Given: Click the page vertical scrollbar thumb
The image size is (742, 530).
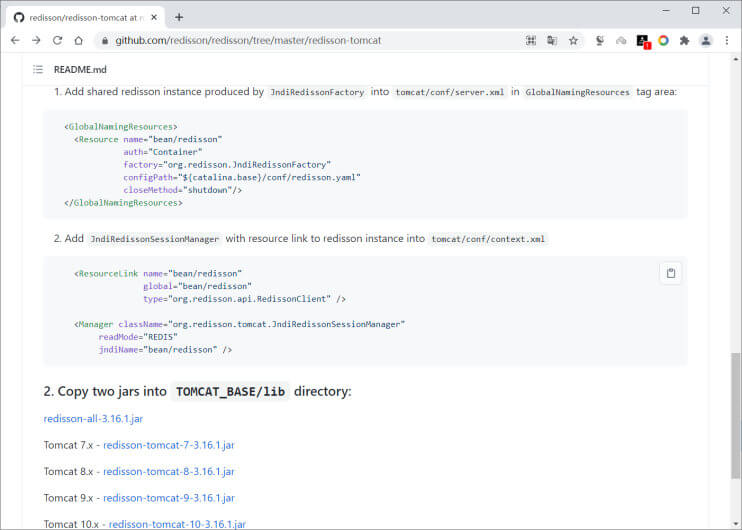Looking at the screenshot, I should click(735, 415).
